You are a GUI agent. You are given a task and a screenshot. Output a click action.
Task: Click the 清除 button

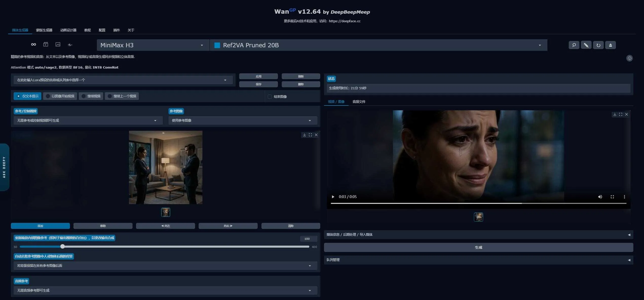point(291,226)
